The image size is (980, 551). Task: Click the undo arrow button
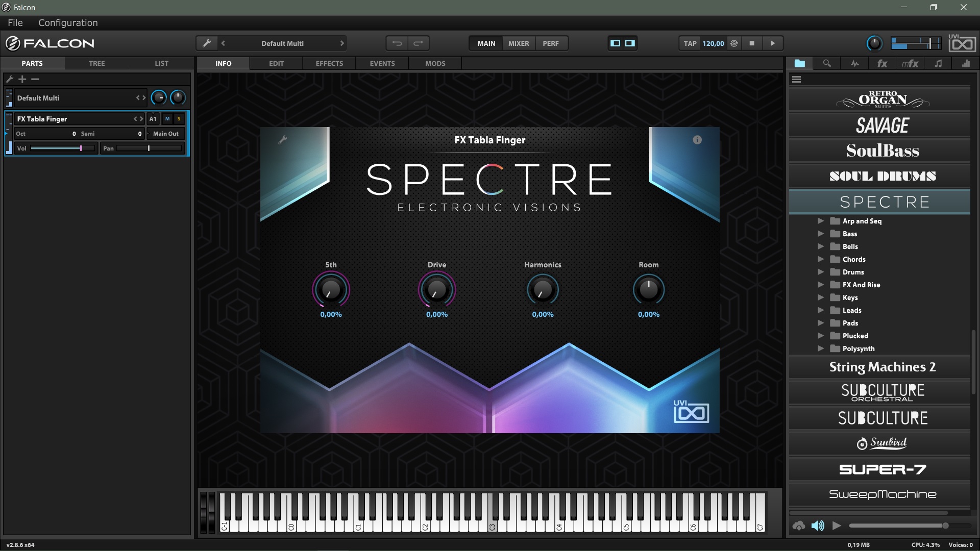pos(397,43)
